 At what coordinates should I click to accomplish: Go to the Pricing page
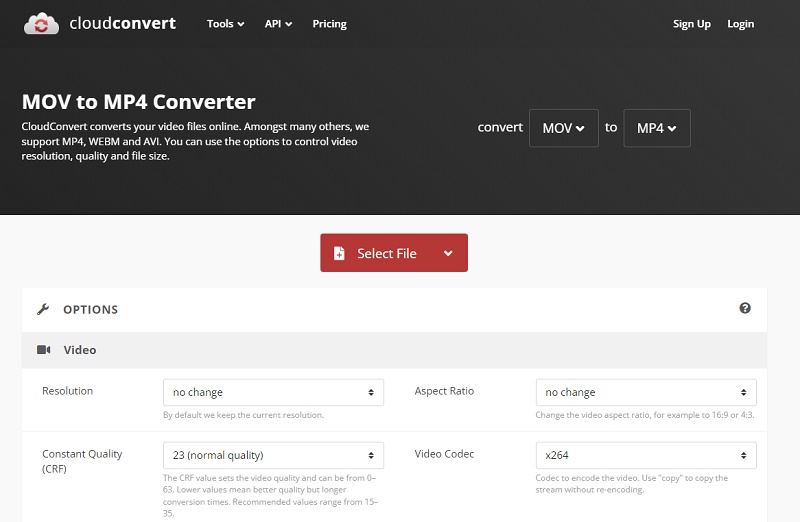(329, 24)
